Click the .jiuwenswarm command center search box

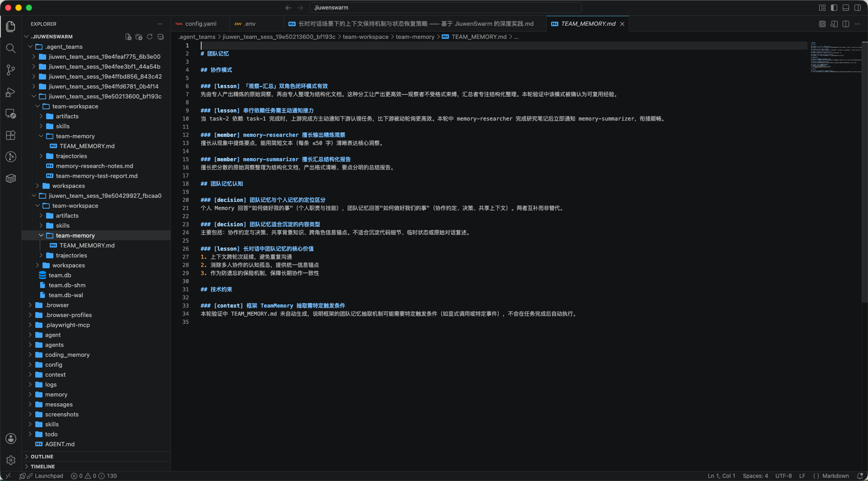click(x=445, y=8)
